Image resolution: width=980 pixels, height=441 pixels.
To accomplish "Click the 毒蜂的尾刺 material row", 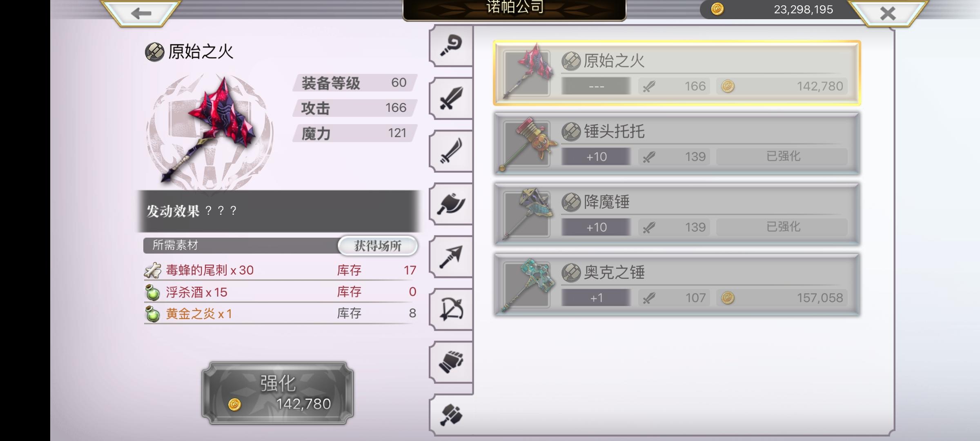I will 280,270.
